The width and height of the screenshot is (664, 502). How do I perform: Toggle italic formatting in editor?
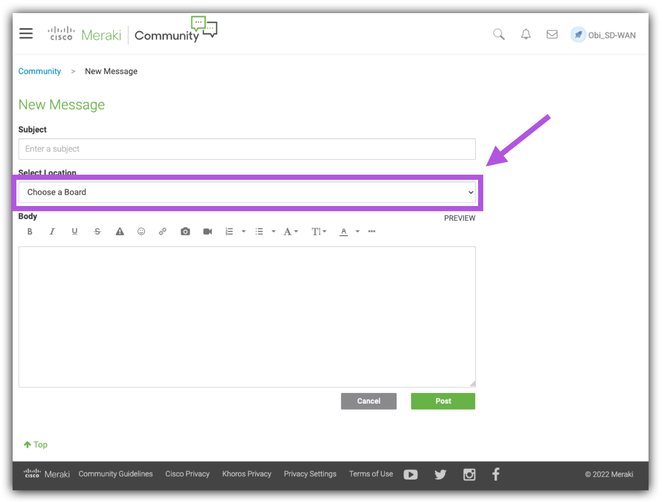[x=52, y=232]
